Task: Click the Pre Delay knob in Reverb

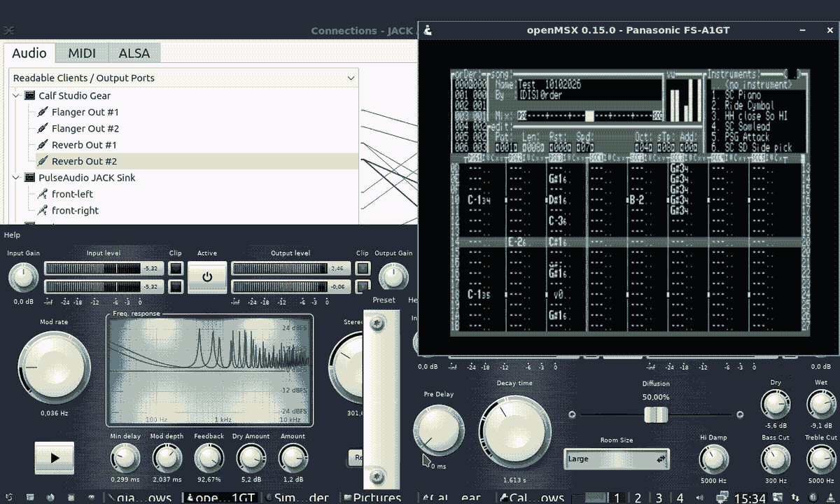Action: [x=439, y=430]
